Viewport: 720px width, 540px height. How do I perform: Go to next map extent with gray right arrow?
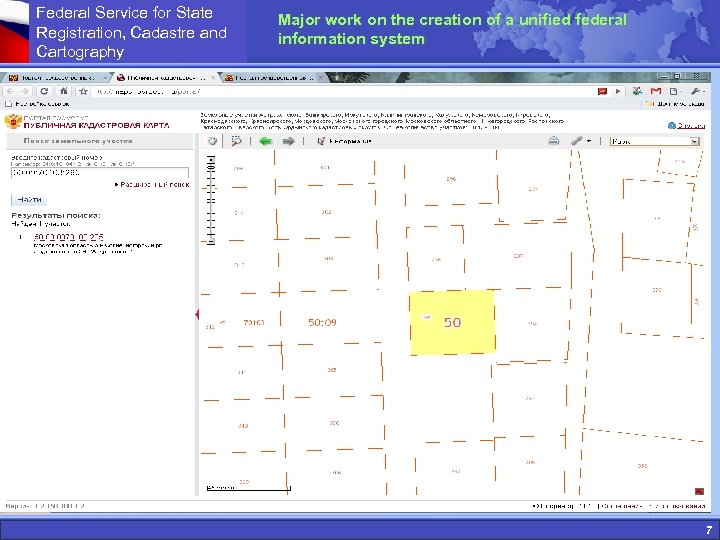288,141
